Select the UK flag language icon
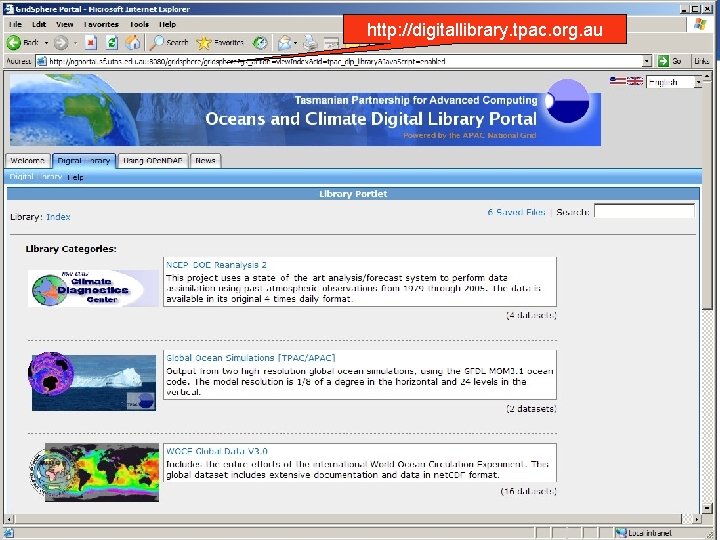720x540 pixels. tap(635, 81)
